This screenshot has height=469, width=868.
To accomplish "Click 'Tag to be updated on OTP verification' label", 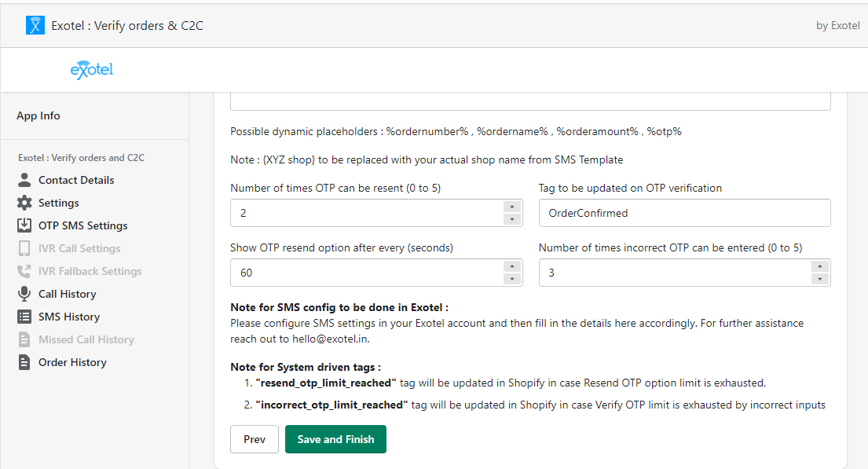I will coord(630,188).
